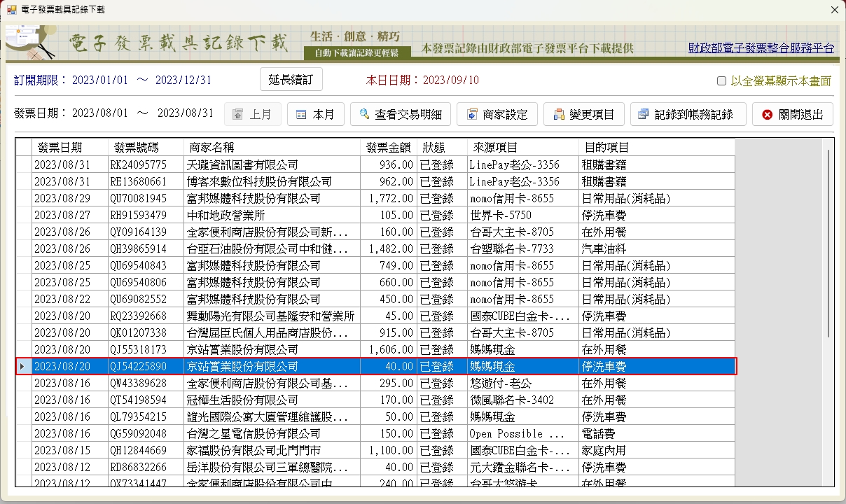
Task: Select 舞動陽光有限公司基隆安和營業所 cell
Action: (272, 316)
